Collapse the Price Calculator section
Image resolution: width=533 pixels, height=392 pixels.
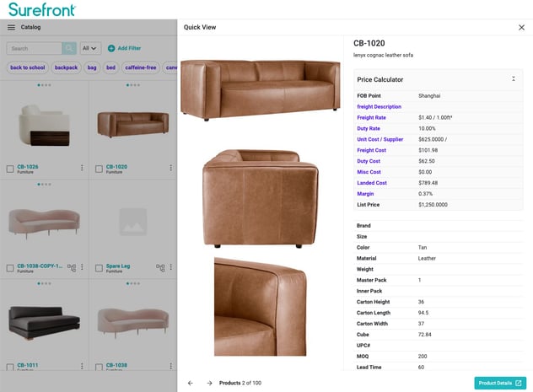click(x=514, y=79)
